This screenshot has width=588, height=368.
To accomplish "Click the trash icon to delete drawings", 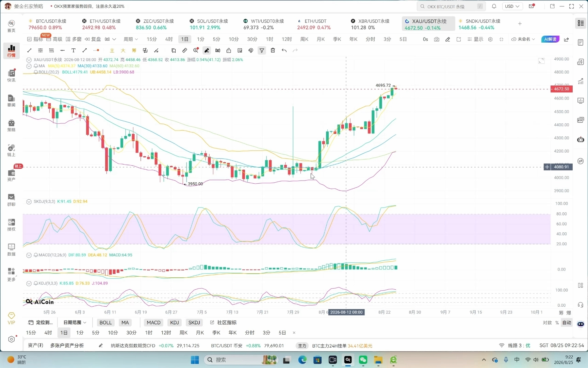I will [x=273, y=50].
